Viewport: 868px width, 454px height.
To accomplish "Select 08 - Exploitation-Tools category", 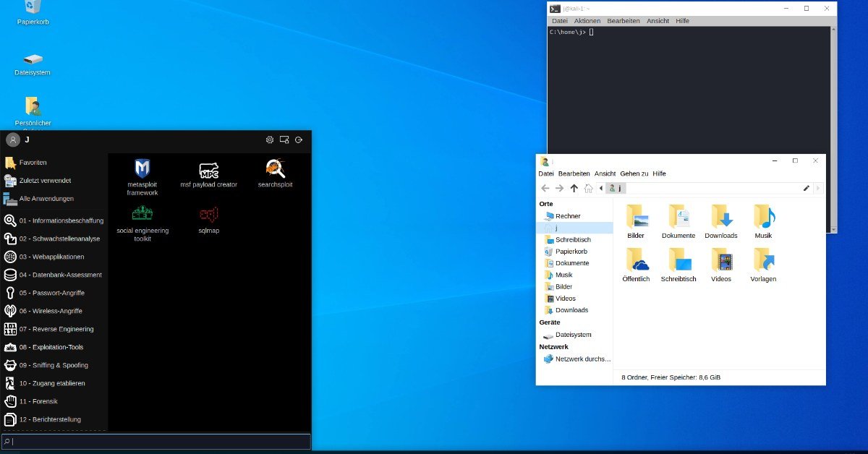I will tap(54, 347).
